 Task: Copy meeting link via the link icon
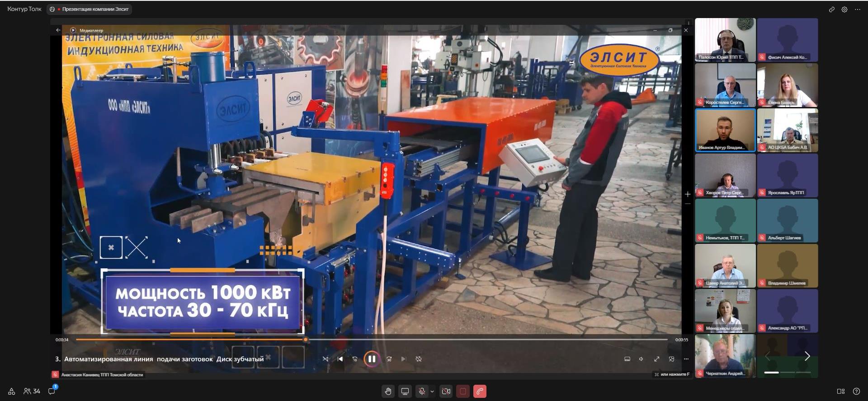pyautogui.click(x=831, y=9)
